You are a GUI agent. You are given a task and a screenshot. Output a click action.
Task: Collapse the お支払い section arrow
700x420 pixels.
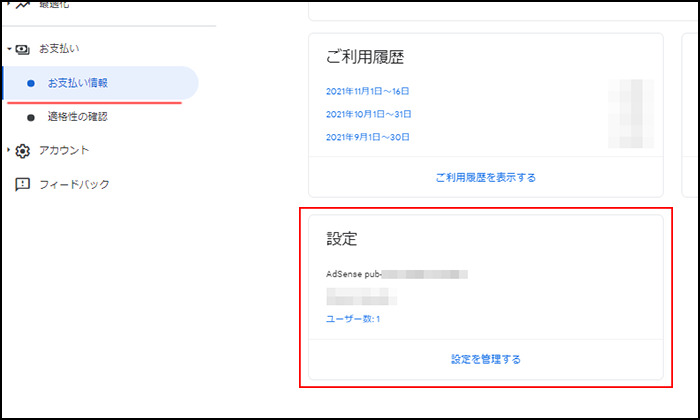(8, 48)
